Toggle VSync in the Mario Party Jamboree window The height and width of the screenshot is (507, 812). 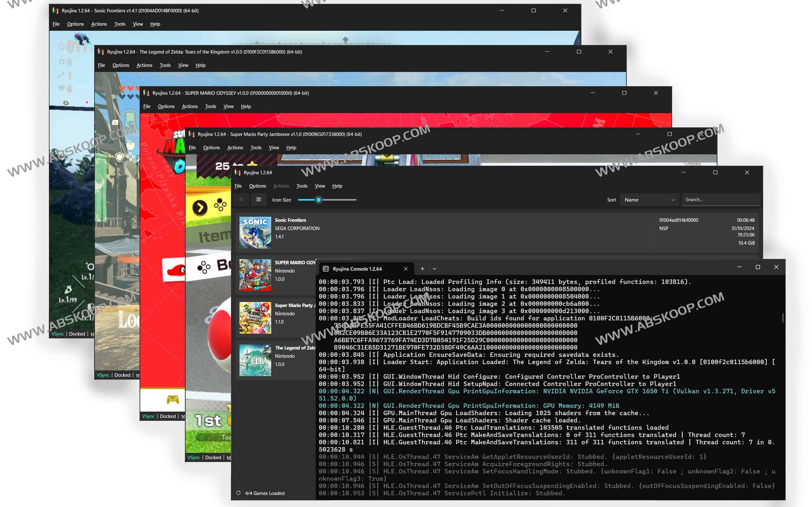pos(193,457)
